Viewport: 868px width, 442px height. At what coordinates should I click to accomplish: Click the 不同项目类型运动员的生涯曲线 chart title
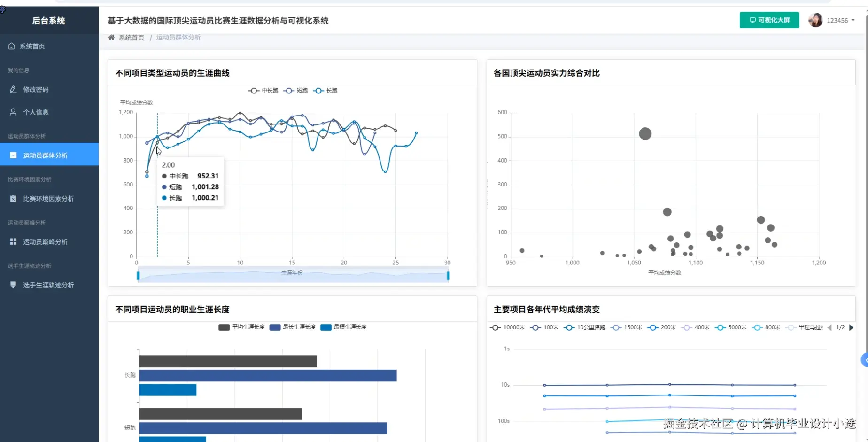coord(172,73)
